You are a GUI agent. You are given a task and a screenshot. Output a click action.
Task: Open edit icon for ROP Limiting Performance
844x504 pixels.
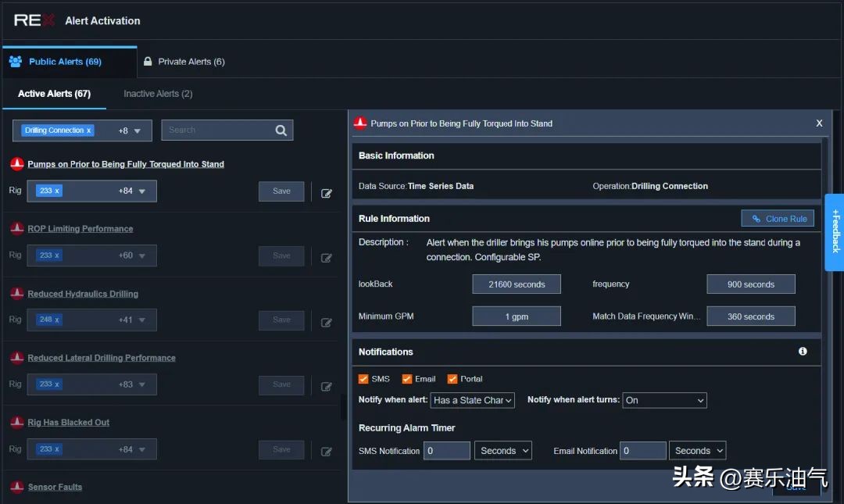327,257
